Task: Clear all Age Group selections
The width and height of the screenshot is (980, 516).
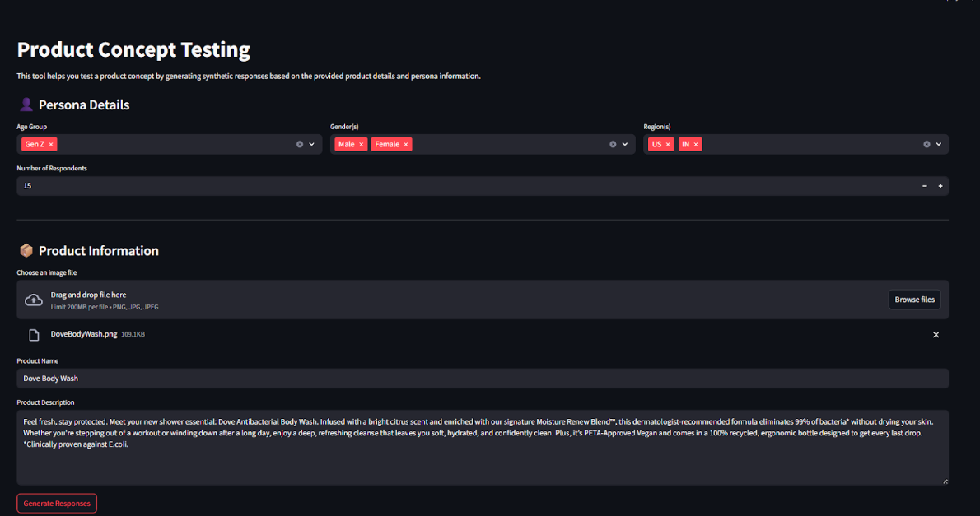Action: 300,144
